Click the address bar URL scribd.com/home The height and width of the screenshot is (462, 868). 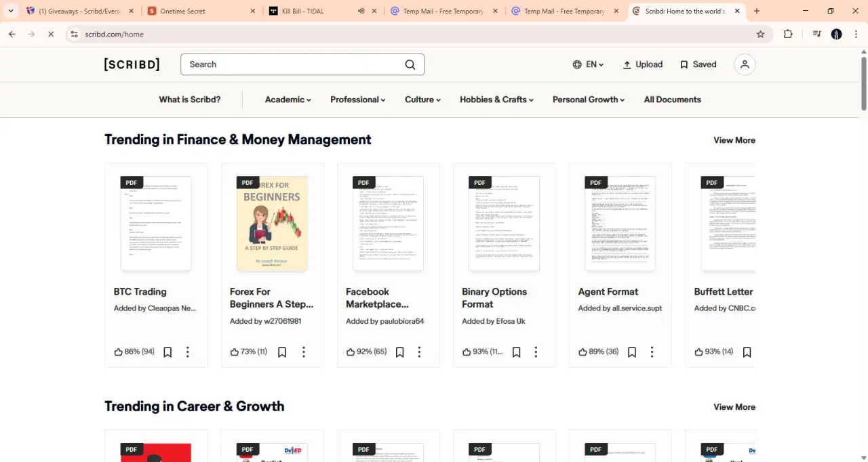[x=115, y=35]
